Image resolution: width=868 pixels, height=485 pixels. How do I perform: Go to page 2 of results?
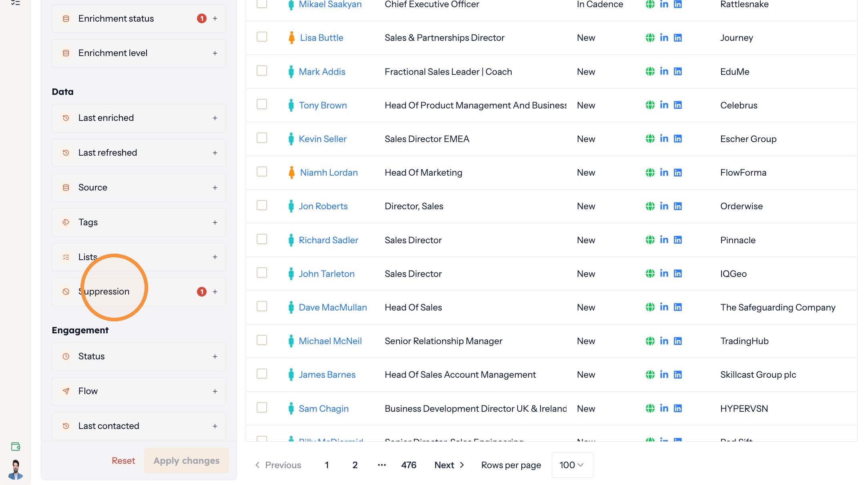[x=355, y=465]
